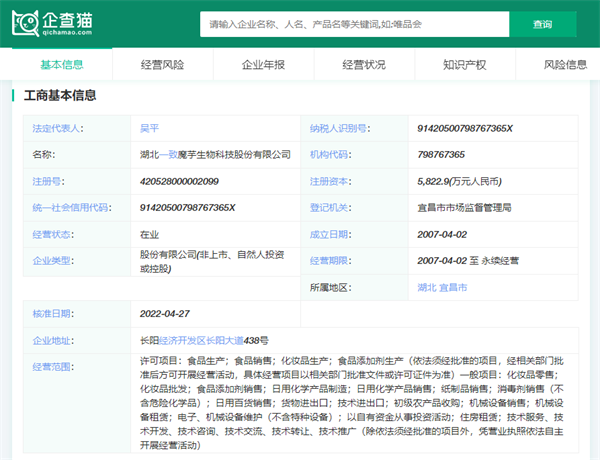The width and height of the screenshot is (600, 460).
Task: Switch to the 基本信息 tab
Action: tap(62, 65)
